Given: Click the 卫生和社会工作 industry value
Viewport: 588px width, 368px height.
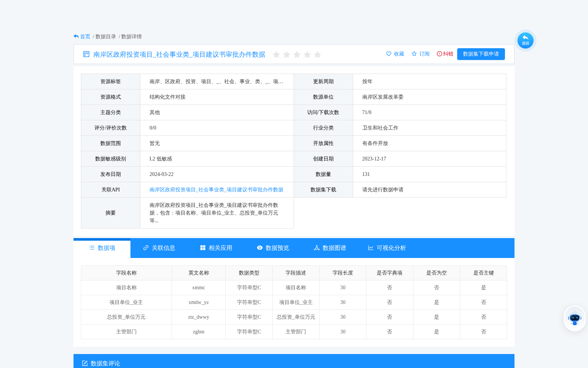Looking at the screenshot, I should (380, 128).
